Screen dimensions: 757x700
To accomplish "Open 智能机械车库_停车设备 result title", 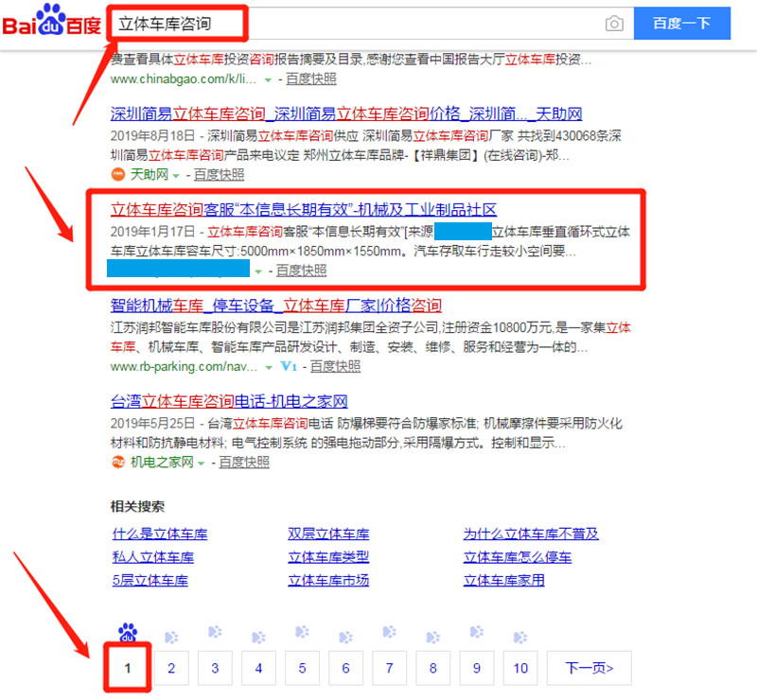I will (275, 306).
